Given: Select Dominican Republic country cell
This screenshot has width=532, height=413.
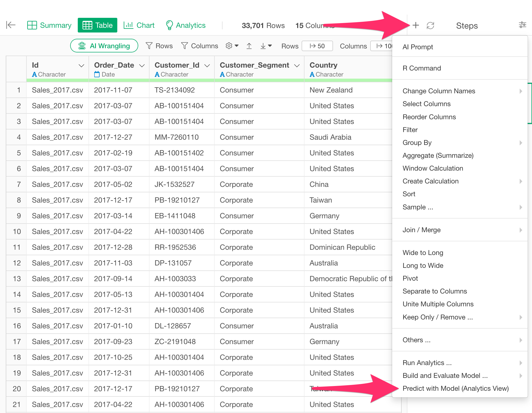Looking at the screenshot, I should (x=348, y=247).
